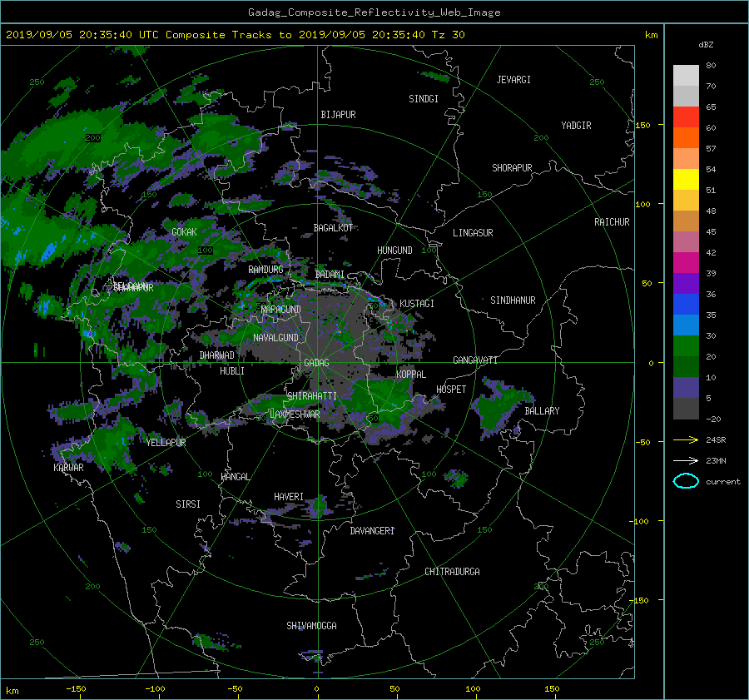Click the yellow 51-54 dBZ color swatch
Image resolution: width=749 pixels, height=700 pixels.
[686, 180]
